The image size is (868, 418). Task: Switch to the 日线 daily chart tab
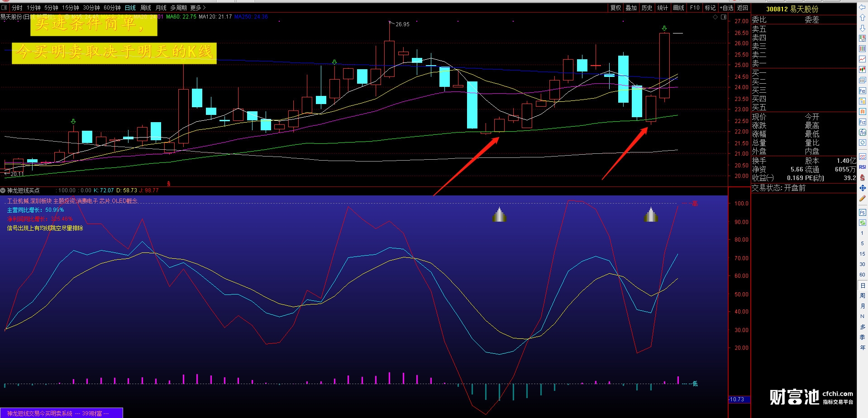130,8
